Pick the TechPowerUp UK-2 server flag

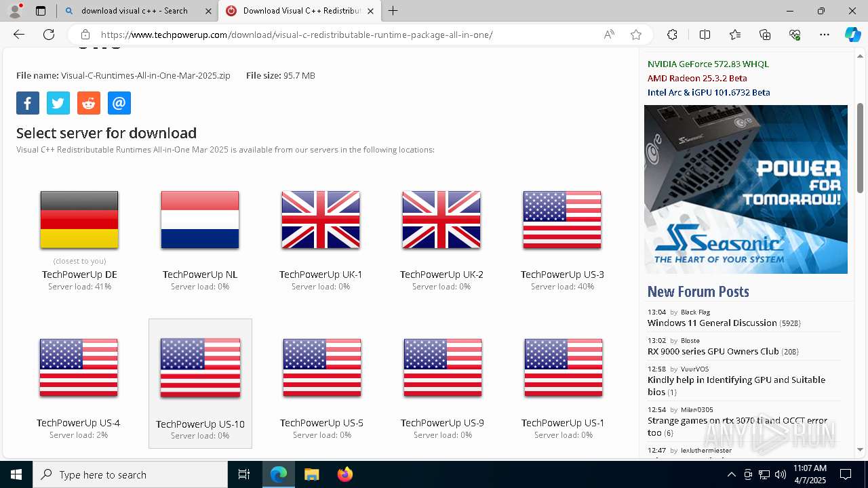(441, 220)
